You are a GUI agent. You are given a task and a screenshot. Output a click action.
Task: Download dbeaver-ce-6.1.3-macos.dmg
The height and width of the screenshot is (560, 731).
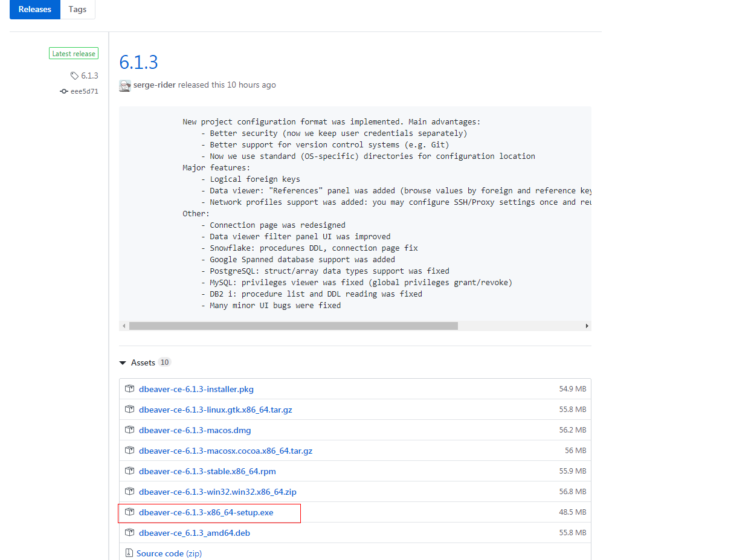coord(195,430)
